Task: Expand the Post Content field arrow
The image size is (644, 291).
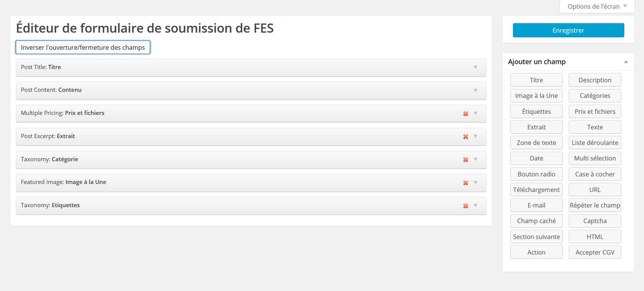Action: coord(475,90)
